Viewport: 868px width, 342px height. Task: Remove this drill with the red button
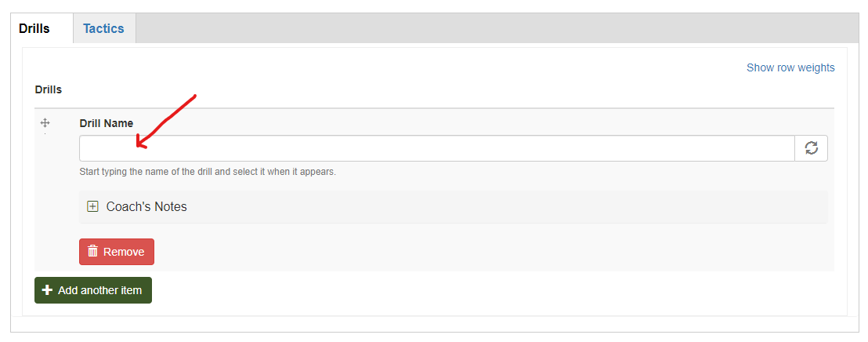[x=117, y=252]
